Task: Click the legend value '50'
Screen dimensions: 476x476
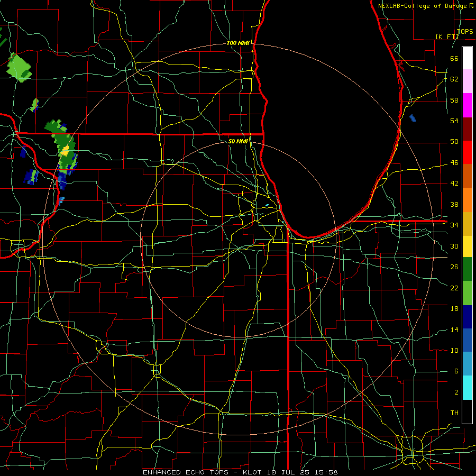Action: (454, 142)
